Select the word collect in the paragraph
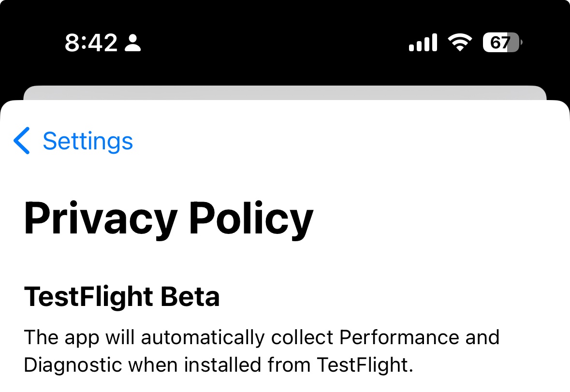 (x=302, y=337)
